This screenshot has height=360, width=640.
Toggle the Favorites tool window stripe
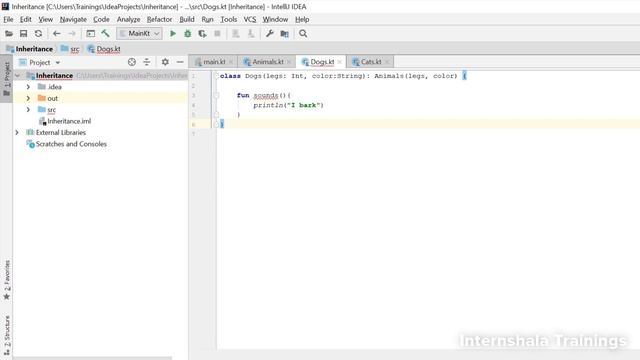point(7,280)
